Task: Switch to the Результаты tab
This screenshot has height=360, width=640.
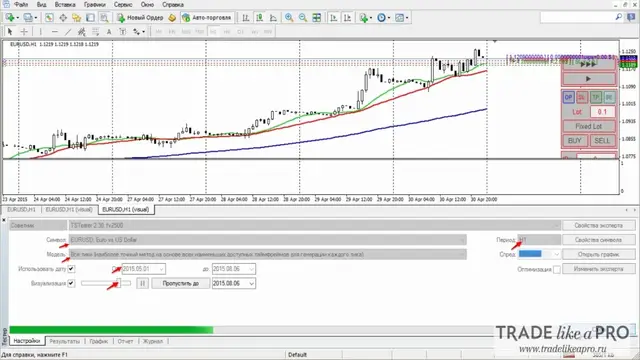Action: [x=64, y=341]
